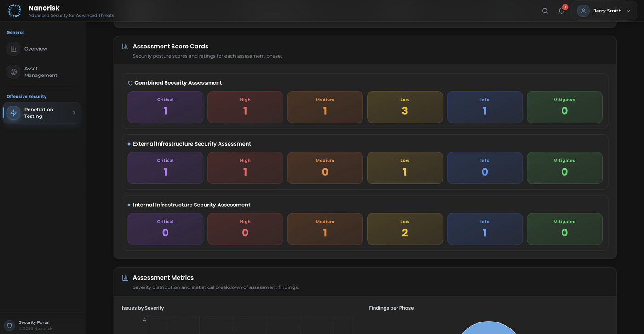644x334 pixels.
Task: Select Critical card in Combined Security Assessment
Action: coord(165,107)
